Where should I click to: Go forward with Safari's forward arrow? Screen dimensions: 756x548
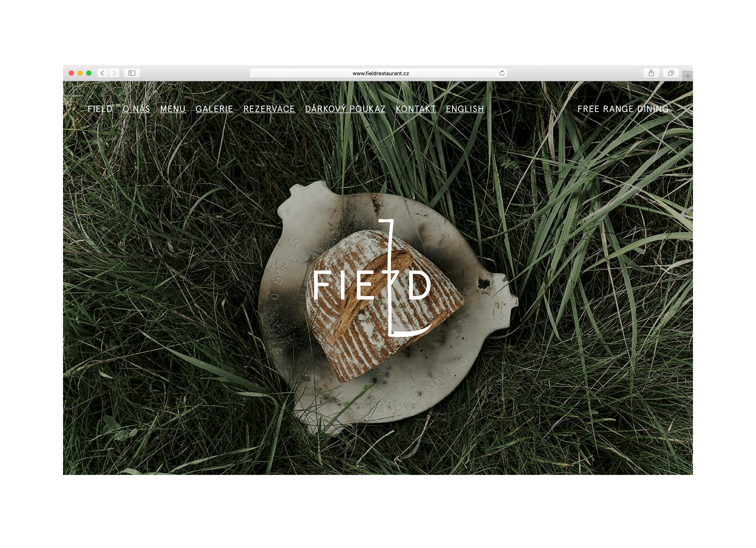click(x=114, y=73)
